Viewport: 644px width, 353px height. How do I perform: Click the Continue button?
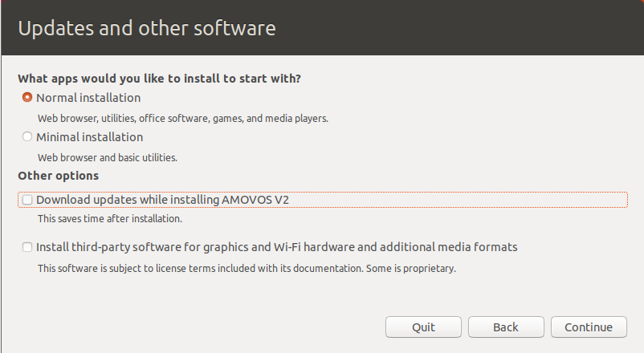tap(589, 327)
